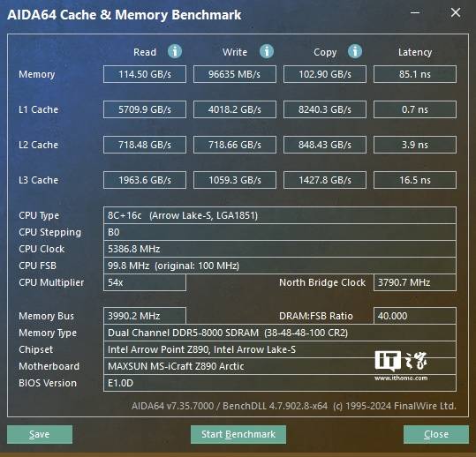The height and width of the screenshot is (457, 476).
Task: Click the L1 Cache Copy value 8240.3 GB/s
Action: tap(325, 109)
